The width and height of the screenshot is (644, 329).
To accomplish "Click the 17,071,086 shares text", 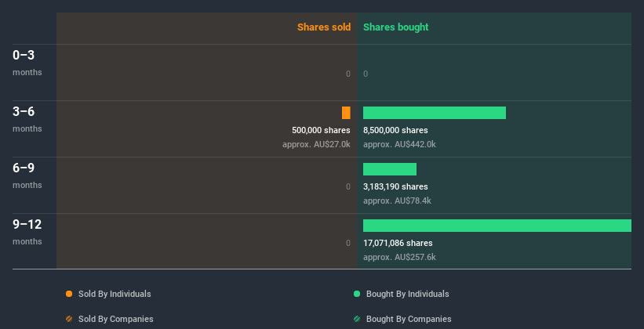I will [398, 243].
